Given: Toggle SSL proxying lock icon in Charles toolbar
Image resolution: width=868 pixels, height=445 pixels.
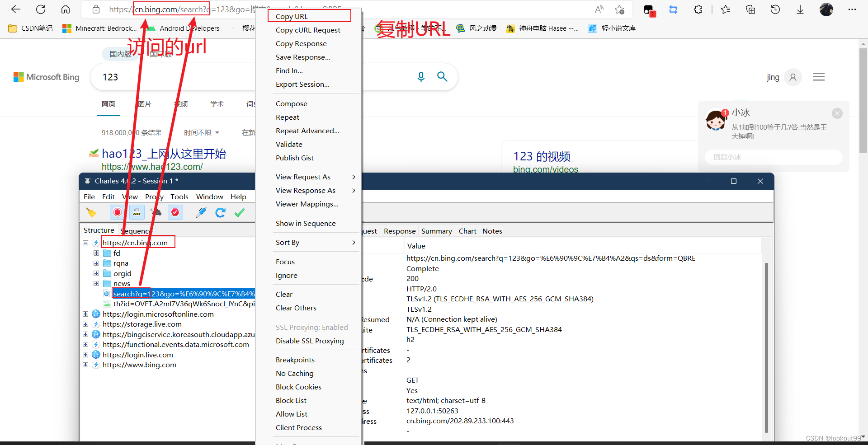Looking at the screenshot, I should 137,212.
